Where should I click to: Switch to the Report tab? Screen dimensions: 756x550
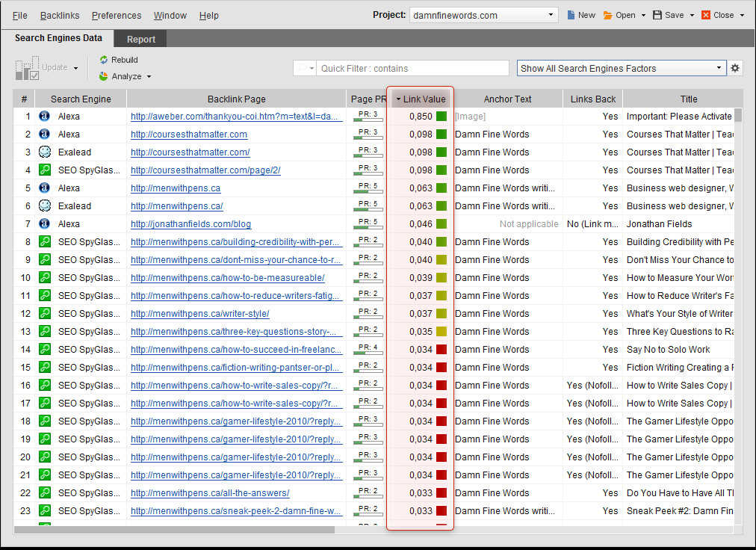coord(140,39)
